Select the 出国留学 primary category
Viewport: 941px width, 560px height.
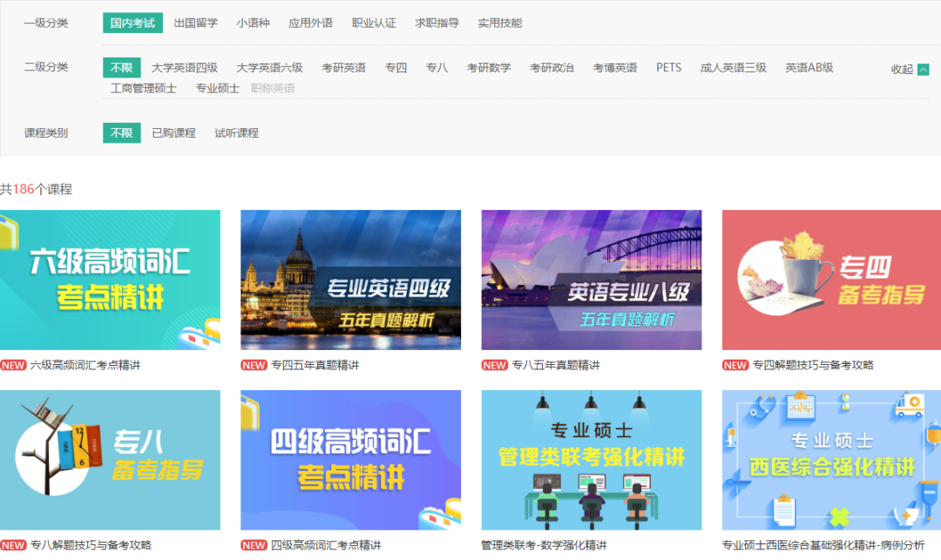195,24
